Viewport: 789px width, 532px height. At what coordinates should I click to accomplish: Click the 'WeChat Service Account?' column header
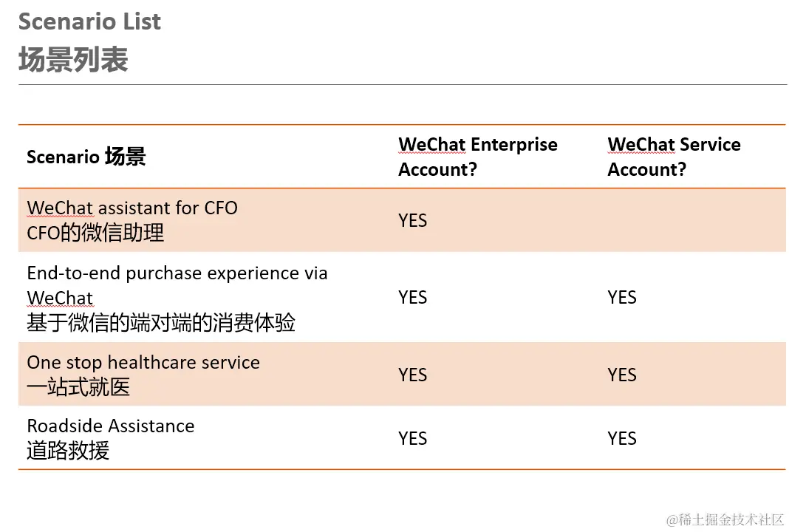coord(674,157)
